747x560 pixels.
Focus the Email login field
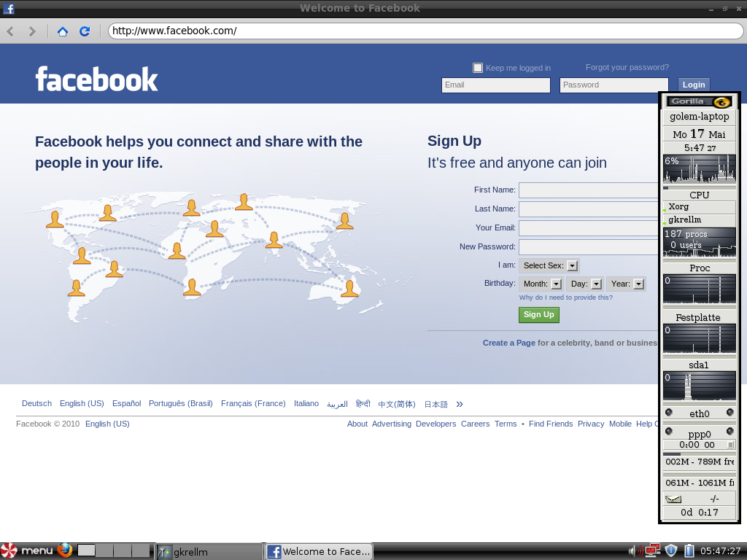click(495, 85)
